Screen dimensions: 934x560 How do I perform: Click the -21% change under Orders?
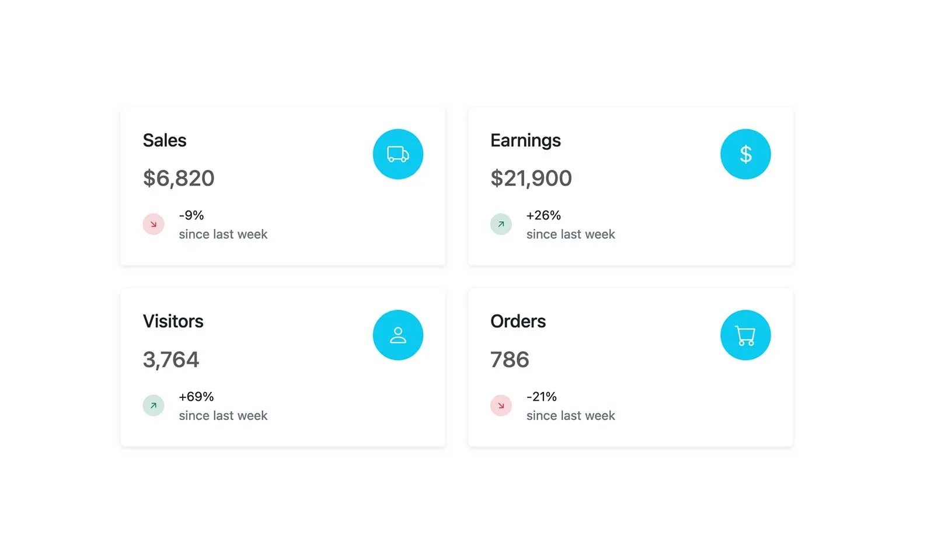pyautogui.click(x=542, y=397)
